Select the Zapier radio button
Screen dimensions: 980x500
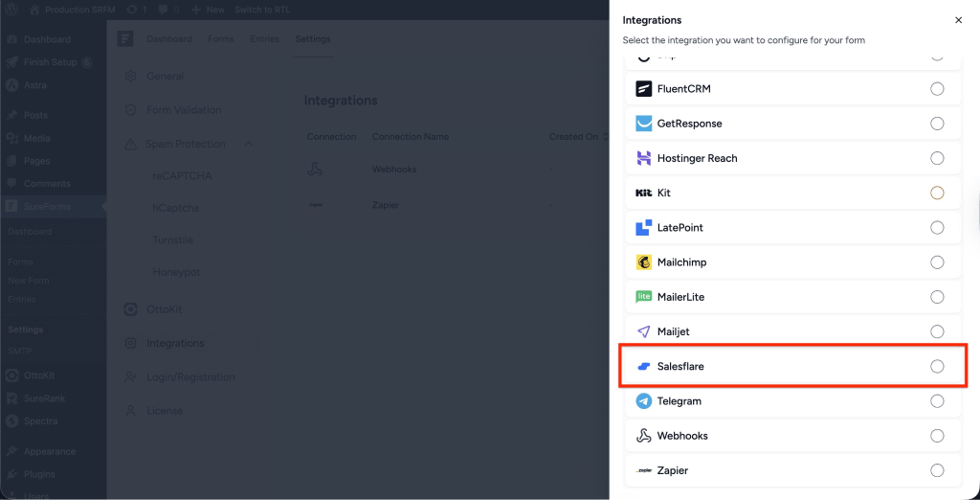tap(937, 470)
